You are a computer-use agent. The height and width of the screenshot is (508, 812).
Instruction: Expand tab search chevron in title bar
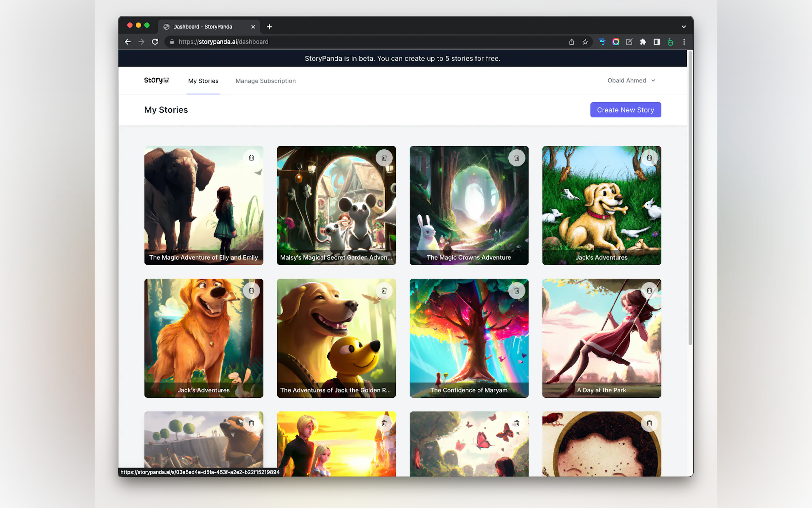pos(683,27)
